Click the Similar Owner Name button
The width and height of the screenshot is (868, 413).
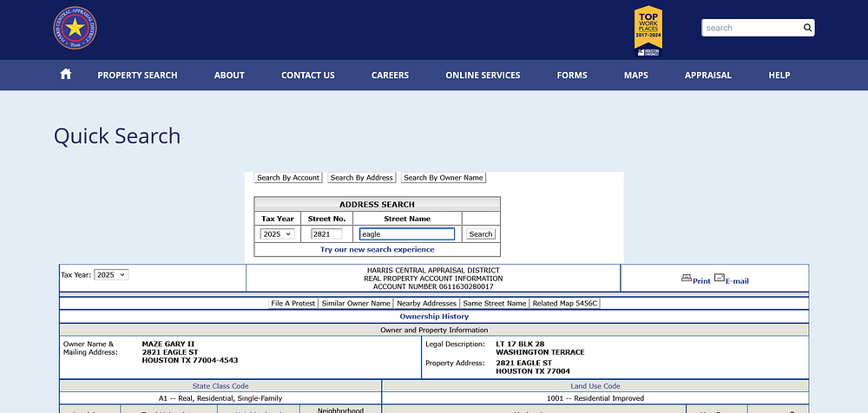[356, 304]
